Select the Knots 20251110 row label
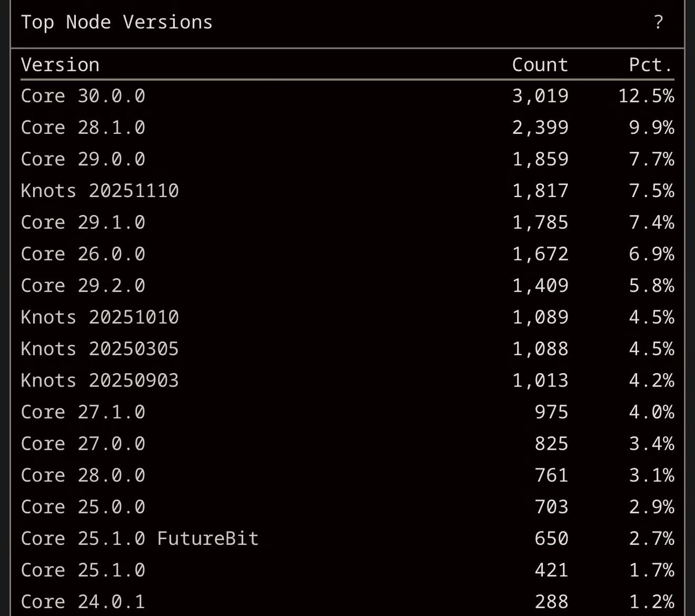 click(x=100, y=191)
